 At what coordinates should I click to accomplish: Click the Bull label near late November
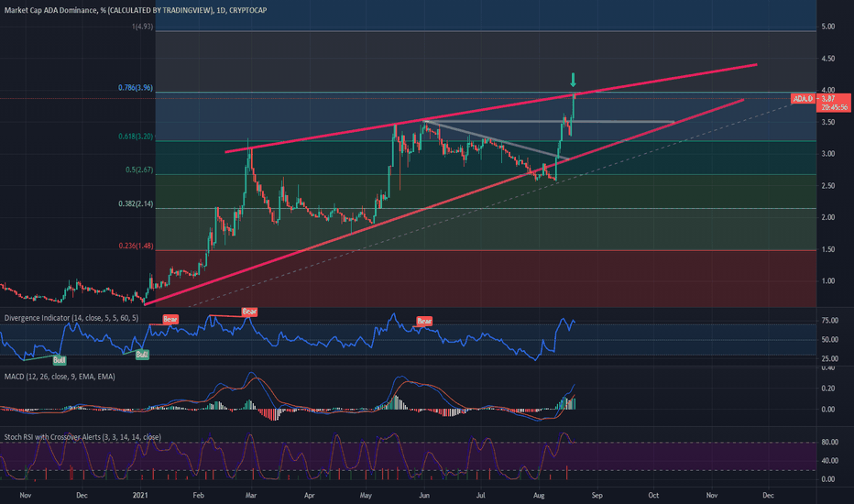(x=60, y=360)
